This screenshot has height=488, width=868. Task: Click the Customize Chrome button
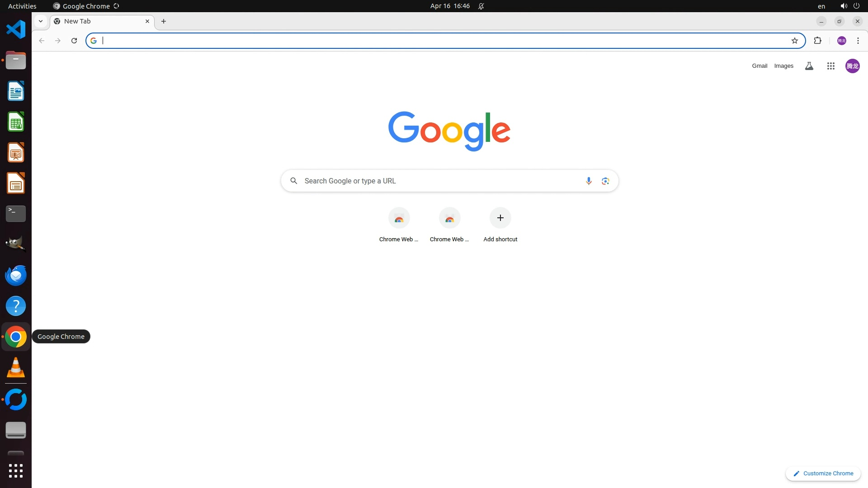pos(823,473)
